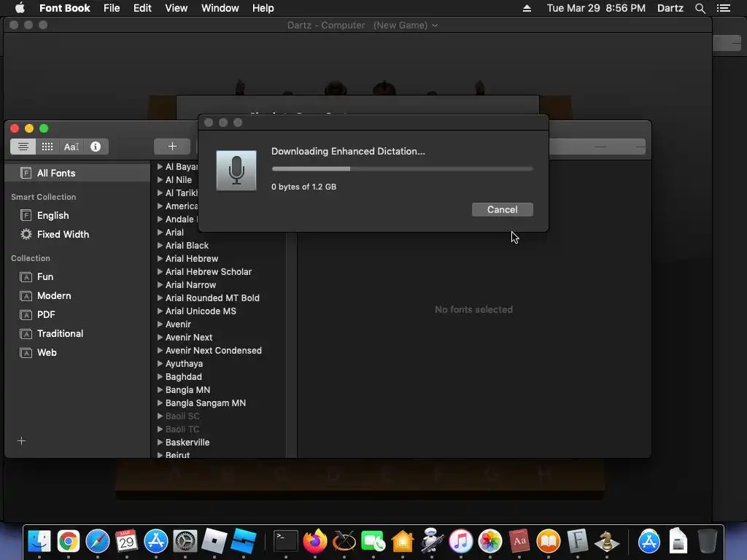Select the Fixed Width smart collection
This screenshot has width=747, height=560.
(77, 234)
